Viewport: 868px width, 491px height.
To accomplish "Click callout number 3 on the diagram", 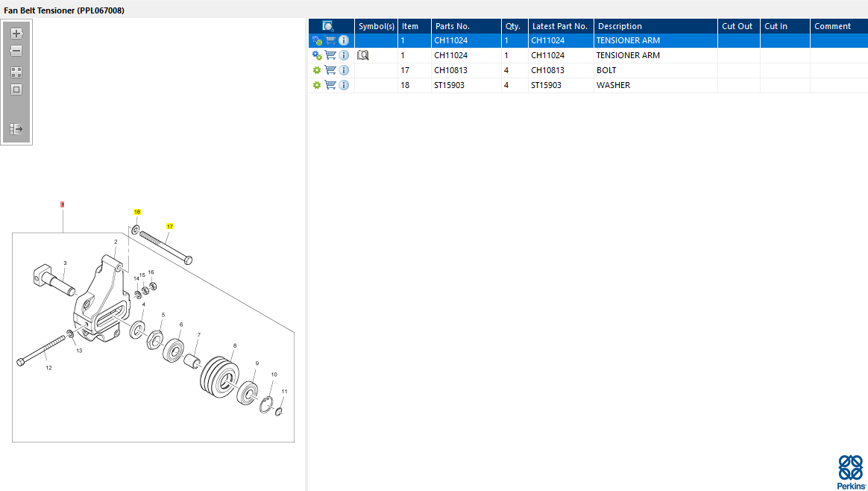I will tap(65, 263).
